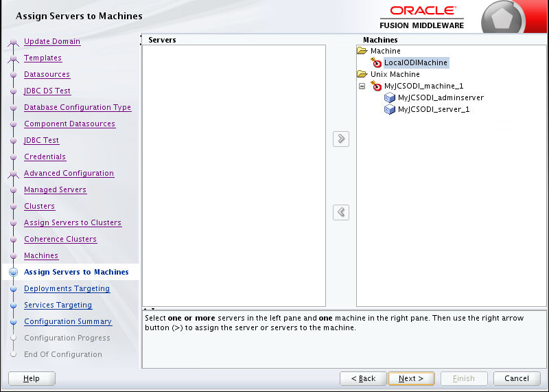Screen dimensions: 549x392
Task: Click the MyJCSODI_server_1 server icon
Action: click(390, 109)
